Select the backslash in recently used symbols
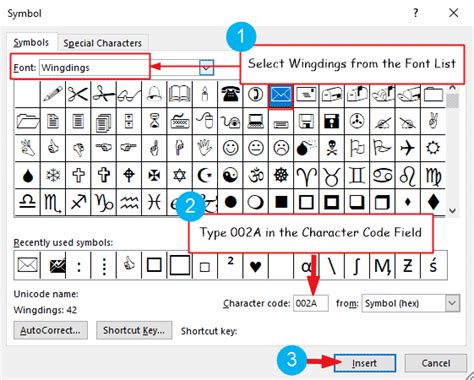Screen dimensions: 474x380 click(x=331, y=266)
